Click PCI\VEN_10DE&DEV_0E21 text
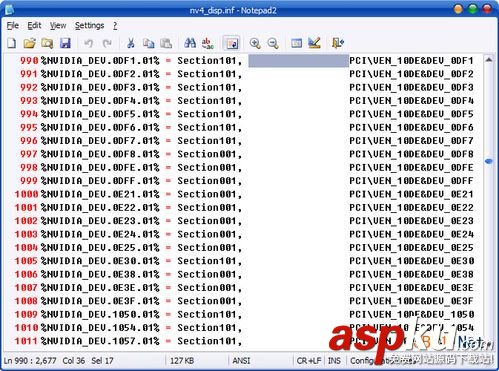 tap(411, 194)
